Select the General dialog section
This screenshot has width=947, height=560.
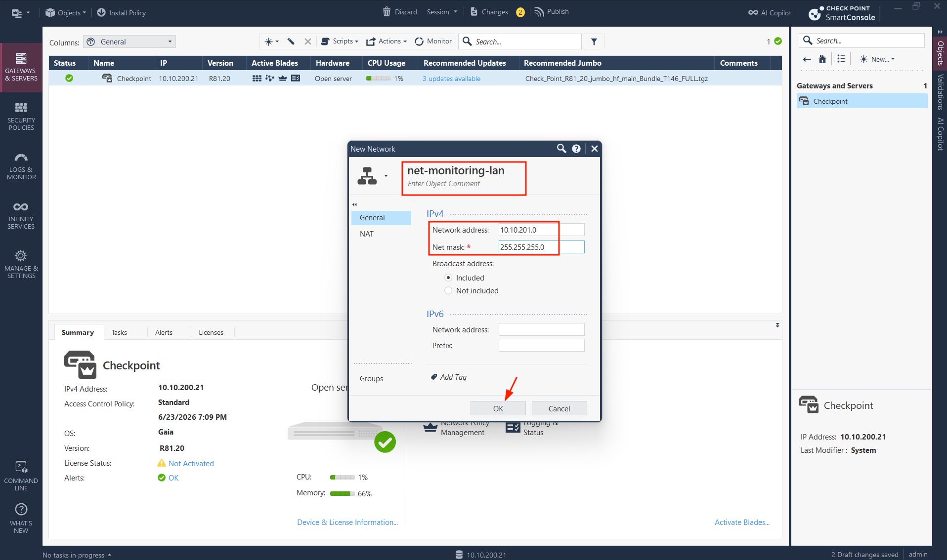(381, 218)
